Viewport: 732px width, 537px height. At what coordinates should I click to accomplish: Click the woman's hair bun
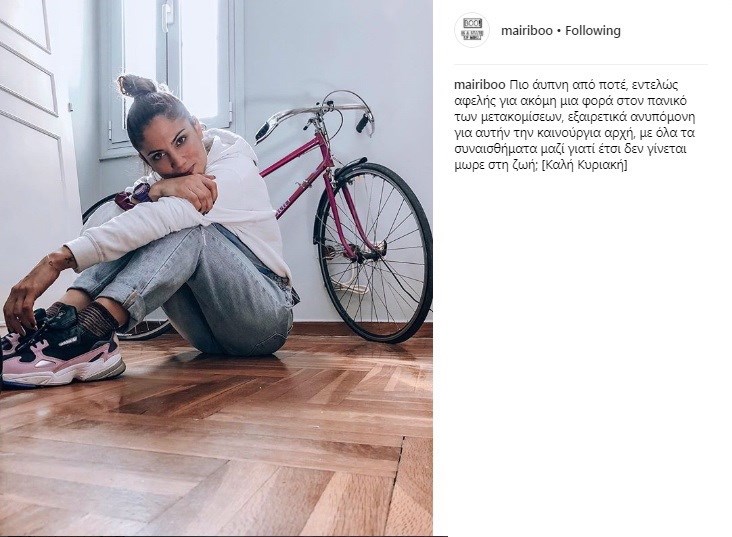136,86
